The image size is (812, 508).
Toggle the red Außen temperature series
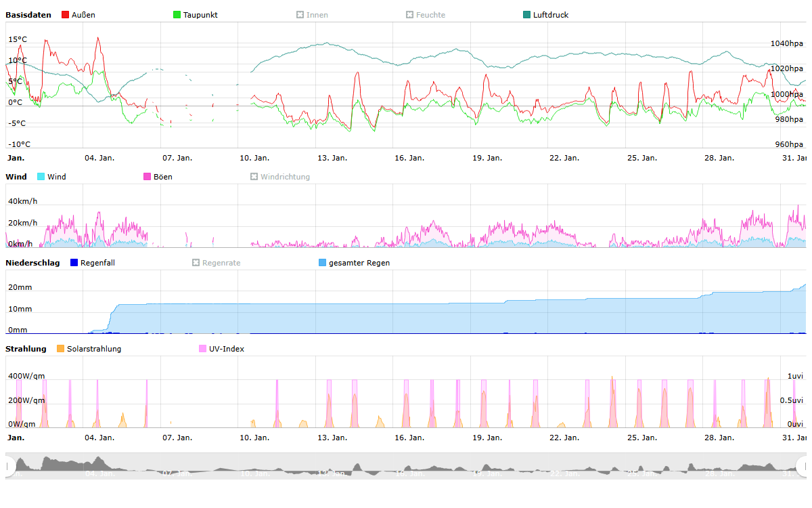coord(78,15)
